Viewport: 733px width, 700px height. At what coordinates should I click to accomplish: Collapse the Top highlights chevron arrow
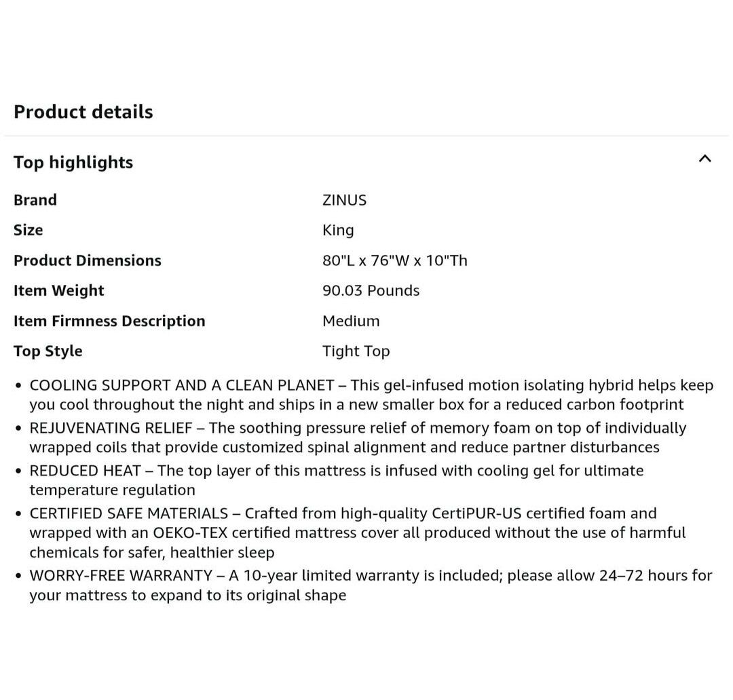pos(704,159)
